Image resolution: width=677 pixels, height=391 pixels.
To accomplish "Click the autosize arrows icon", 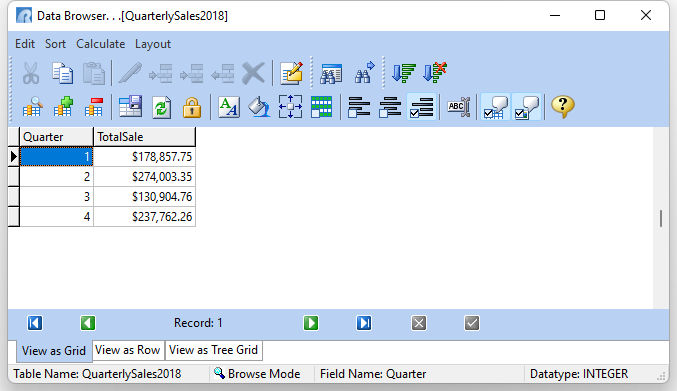I will click(x=290, y=107).
